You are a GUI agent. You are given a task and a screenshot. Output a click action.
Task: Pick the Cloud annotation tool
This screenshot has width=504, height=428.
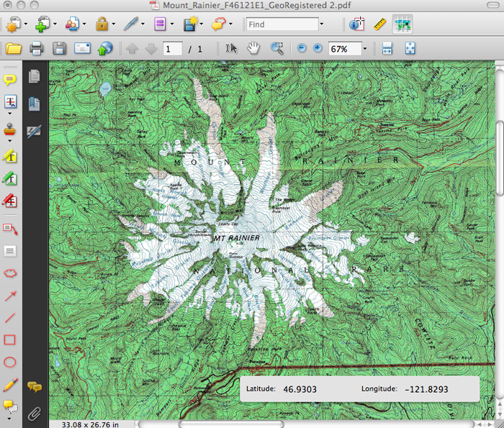(11, 273)
